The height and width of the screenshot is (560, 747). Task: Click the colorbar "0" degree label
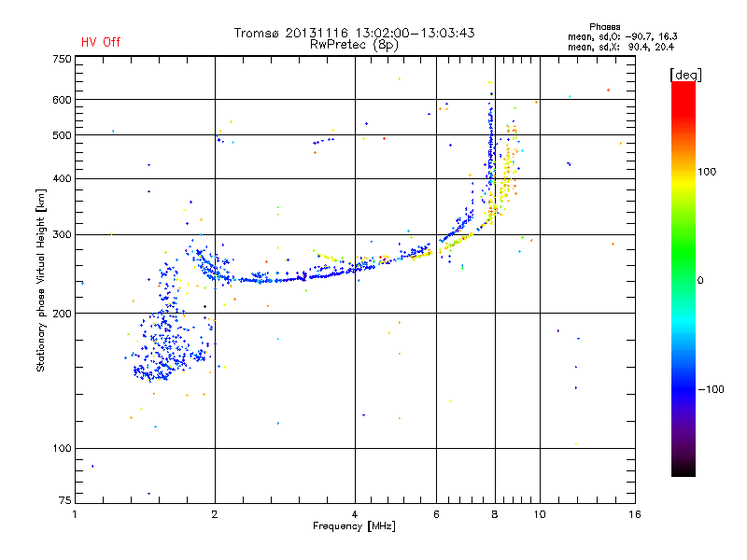tap(700, 281)
